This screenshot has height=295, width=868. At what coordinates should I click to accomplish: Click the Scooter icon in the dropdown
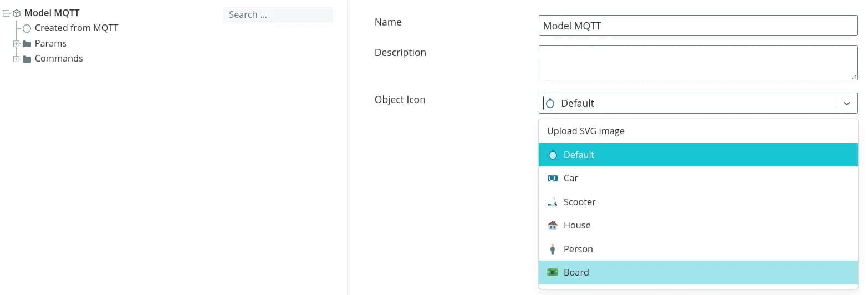pos(552,202)
